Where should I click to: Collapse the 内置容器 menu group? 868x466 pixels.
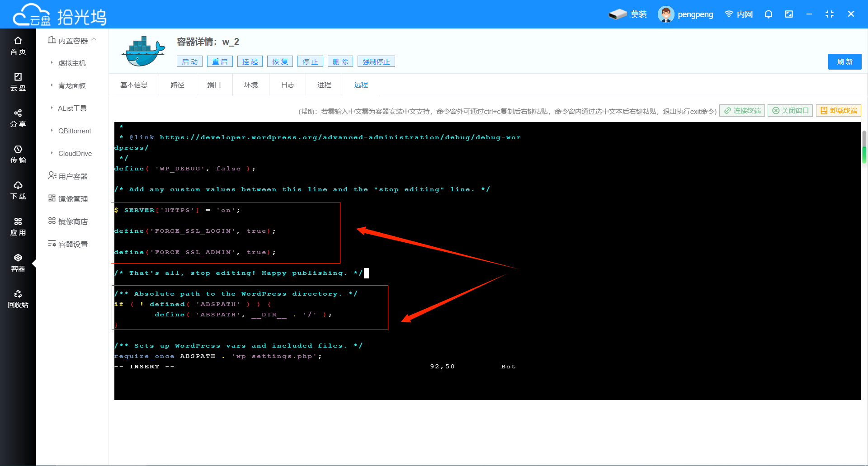(72, 40)
